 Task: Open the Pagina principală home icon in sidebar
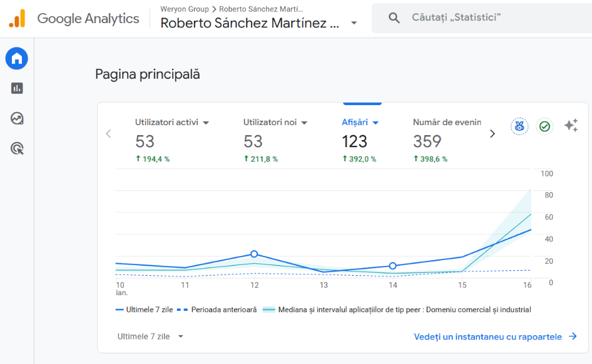coord(16,58)
